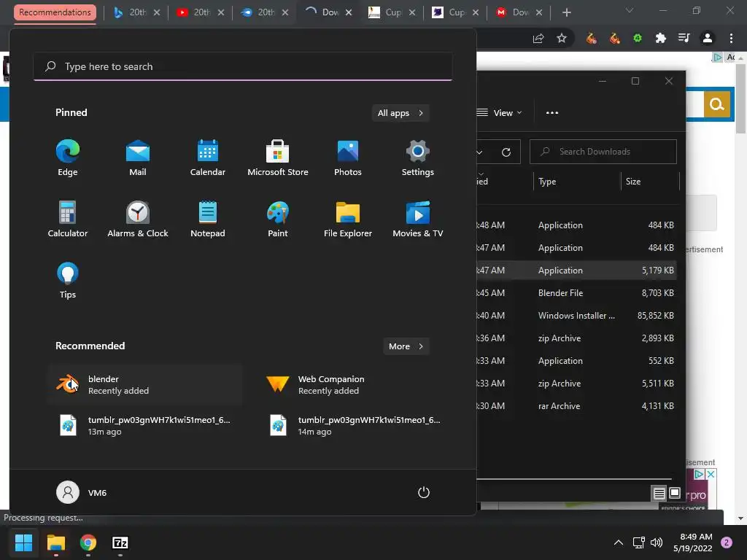Show More recommended items
Image resolution: width=747 pixels, height=560 pixels.
coord(406,346)
